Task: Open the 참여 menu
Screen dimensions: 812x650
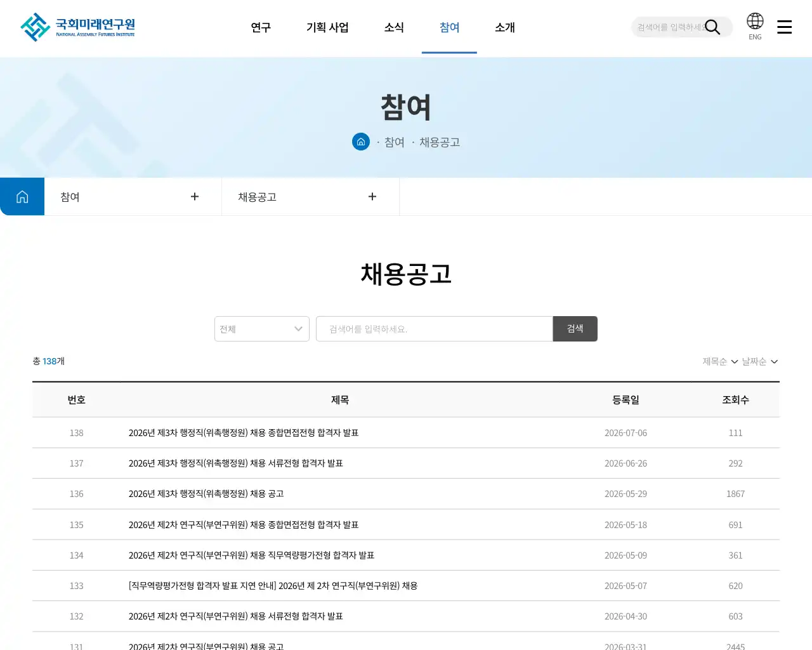Action: point(449,27)
